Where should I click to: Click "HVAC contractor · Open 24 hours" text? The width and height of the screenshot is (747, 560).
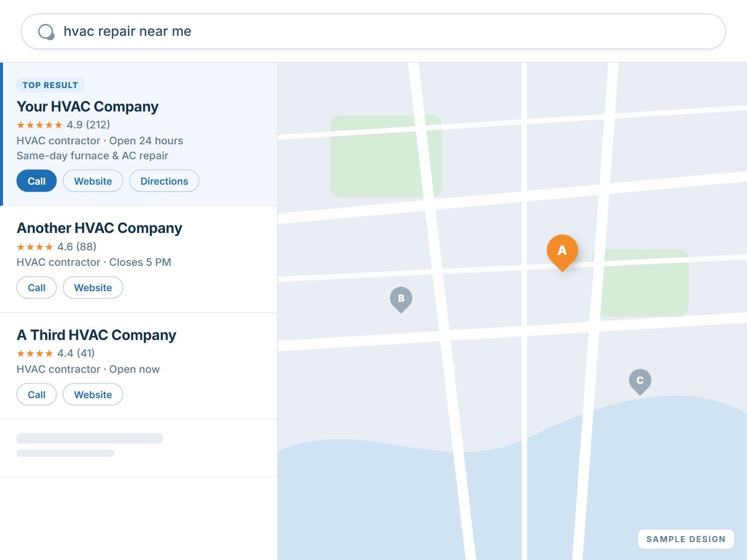click(100, 140)
